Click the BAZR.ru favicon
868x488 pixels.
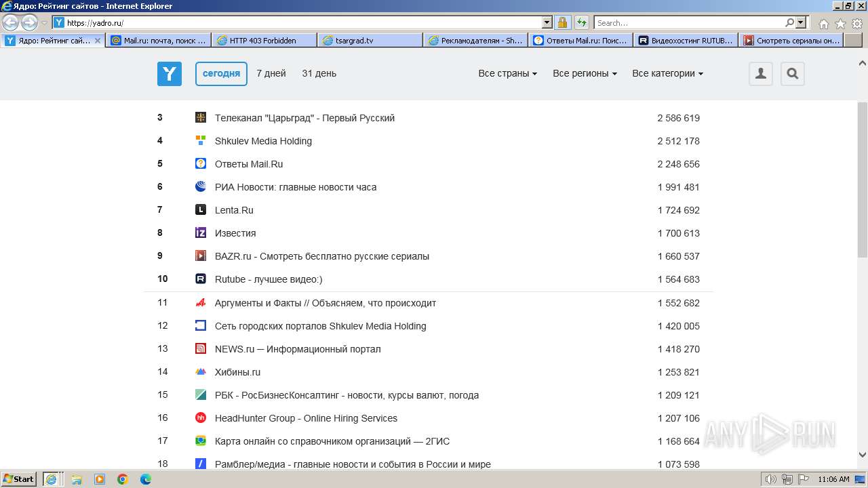(201, 256)
